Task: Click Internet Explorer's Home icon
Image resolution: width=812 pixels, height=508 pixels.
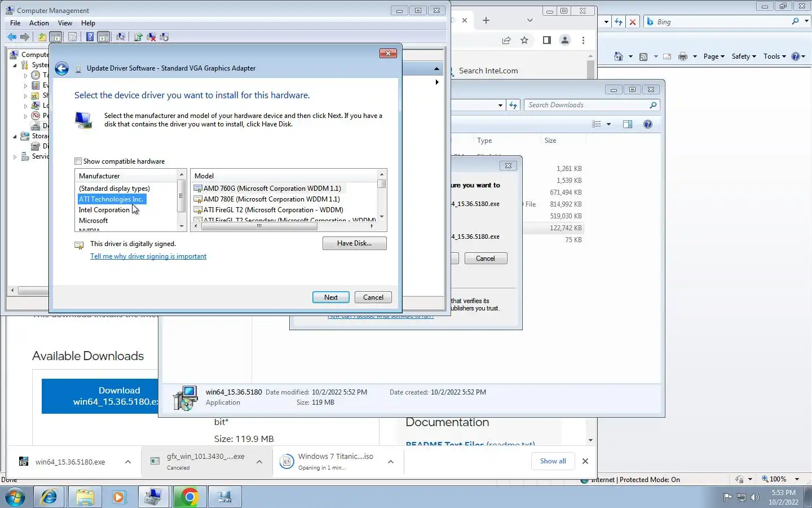Action: click(619, 56)
